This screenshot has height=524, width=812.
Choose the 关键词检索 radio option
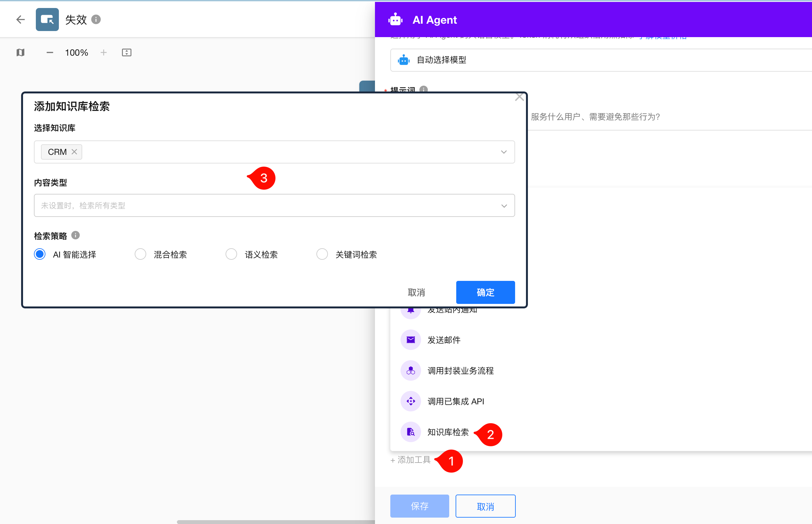322,254
